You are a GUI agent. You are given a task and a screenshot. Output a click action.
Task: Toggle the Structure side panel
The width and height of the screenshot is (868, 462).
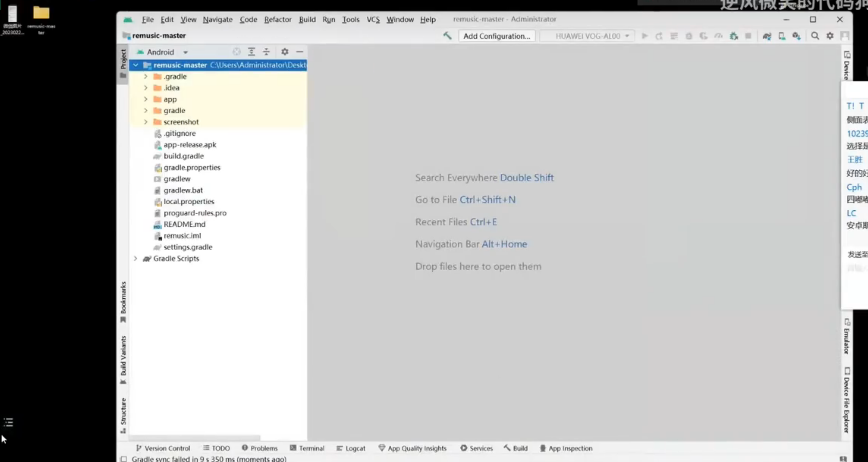123,415
